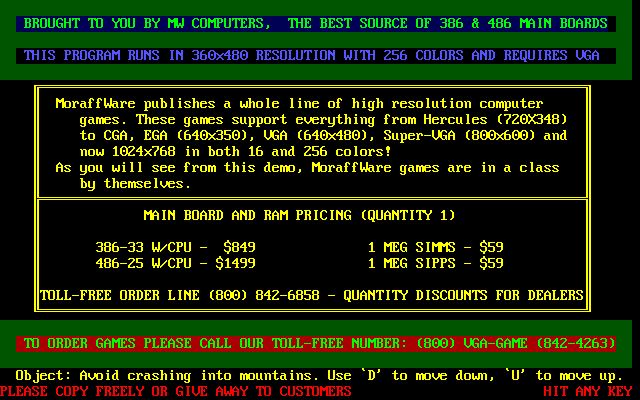
Task: Click the line listing CGA, EGA and Super-VGA
Action: pos(323,136)
